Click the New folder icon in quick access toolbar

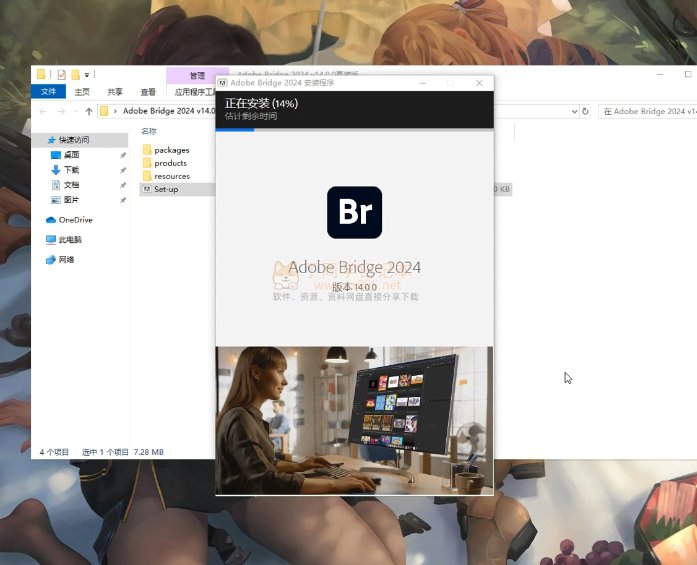[x=76, y=74]
